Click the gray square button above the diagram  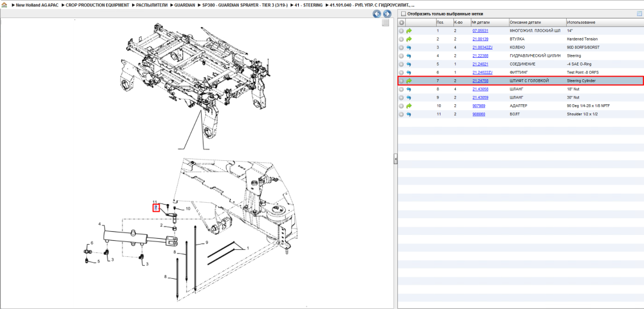click(x=385, y=23)
